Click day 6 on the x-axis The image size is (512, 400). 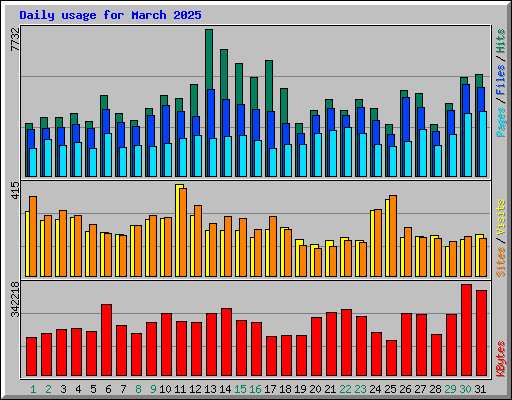(x=108, y=389)
